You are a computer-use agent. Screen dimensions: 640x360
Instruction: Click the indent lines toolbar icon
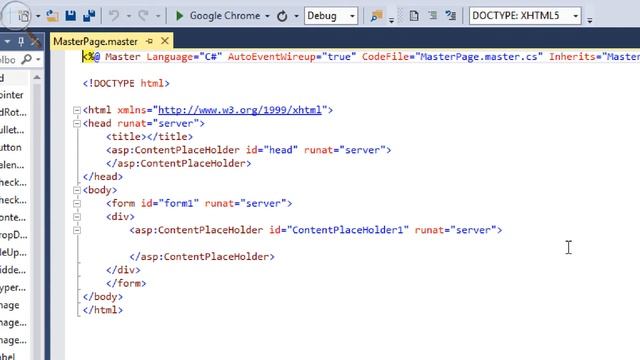click(x=433, y=16)
